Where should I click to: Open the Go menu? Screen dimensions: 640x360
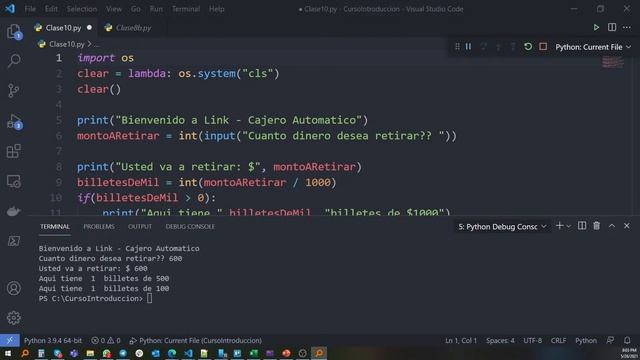click(x=136, y=9)
